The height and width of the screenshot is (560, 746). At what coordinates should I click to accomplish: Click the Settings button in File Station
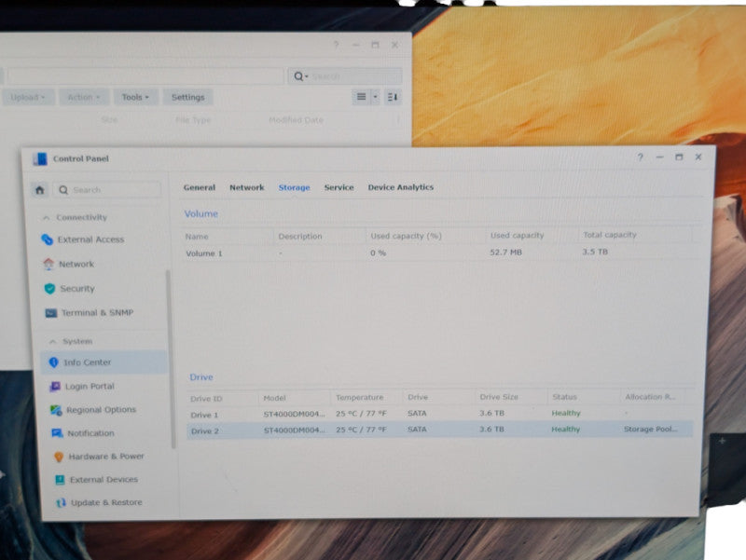188,98
